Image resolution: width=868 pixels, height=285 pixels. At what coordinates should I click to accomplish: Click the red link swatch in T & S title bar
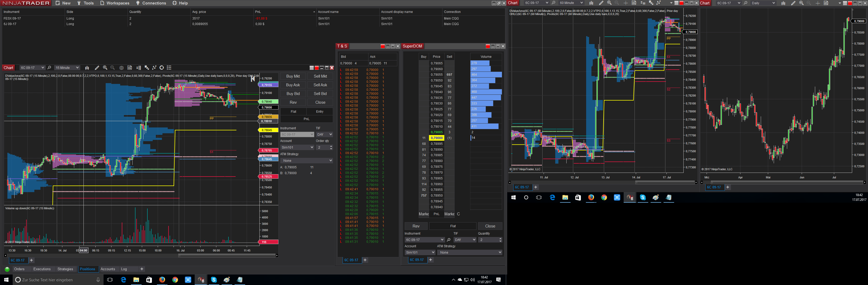click(382, 46)
